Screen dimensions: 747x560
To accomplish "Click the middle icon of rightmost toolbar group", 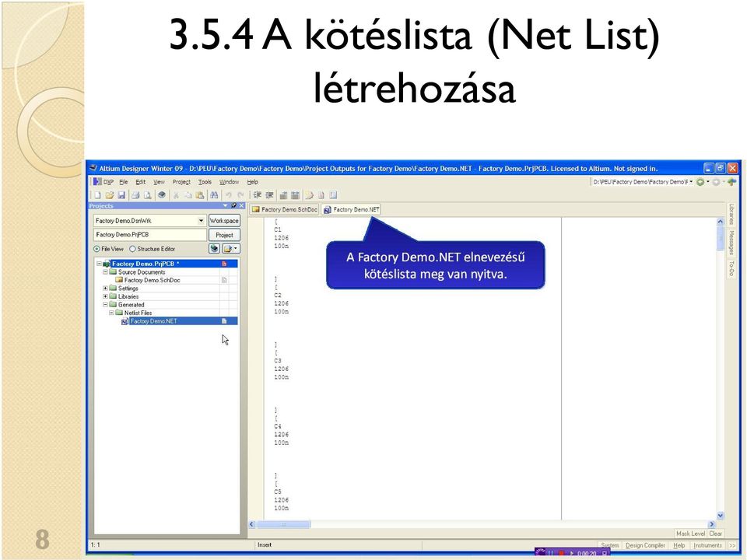I will [x=321, y=195].
